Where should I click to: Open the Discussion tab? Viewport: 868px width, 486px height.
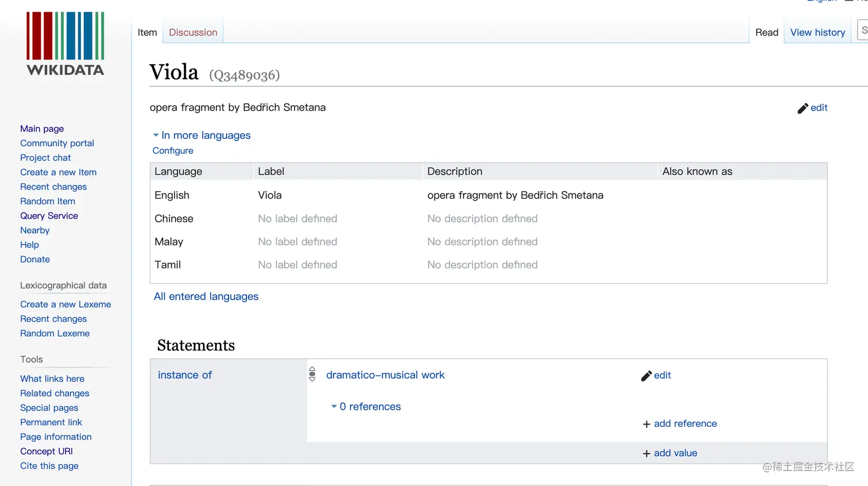click(x=193, y=33)
